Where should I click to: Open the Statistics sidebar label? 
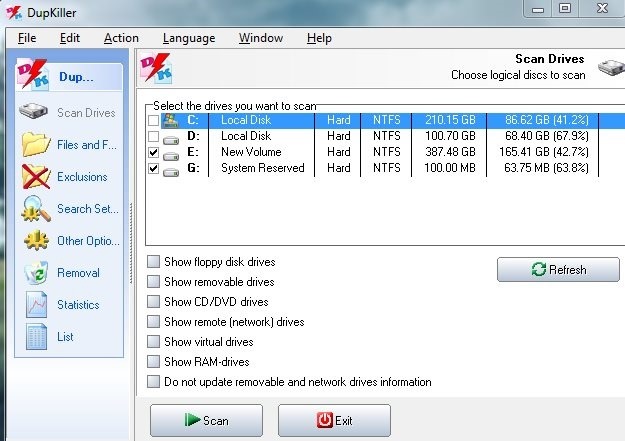78,305
